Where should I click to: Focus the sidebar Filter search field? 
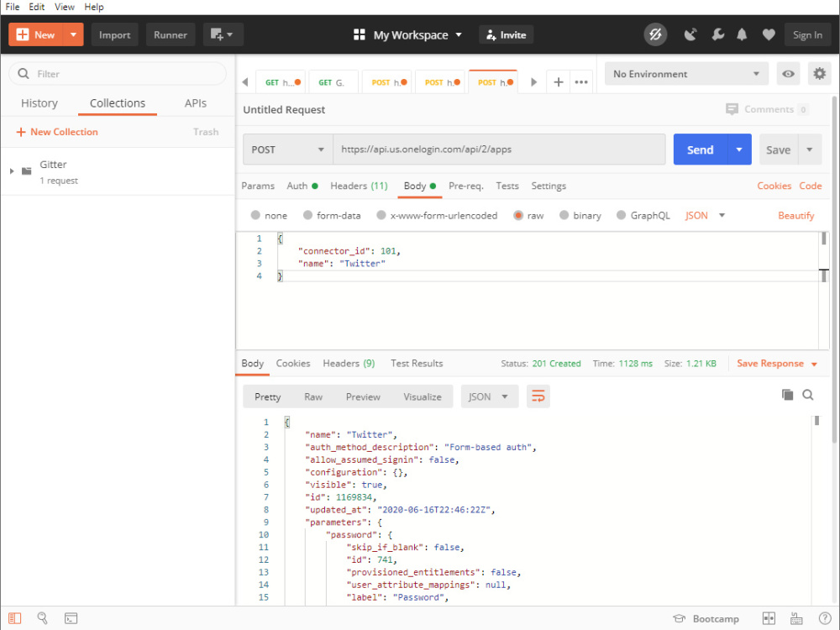coord(118,74)
